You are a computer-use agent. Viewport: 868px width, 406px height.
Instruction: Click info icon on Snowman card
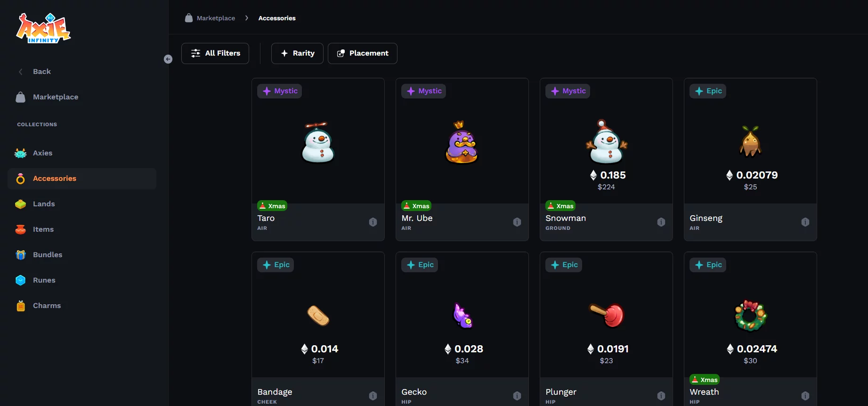(x=661, y=222)
